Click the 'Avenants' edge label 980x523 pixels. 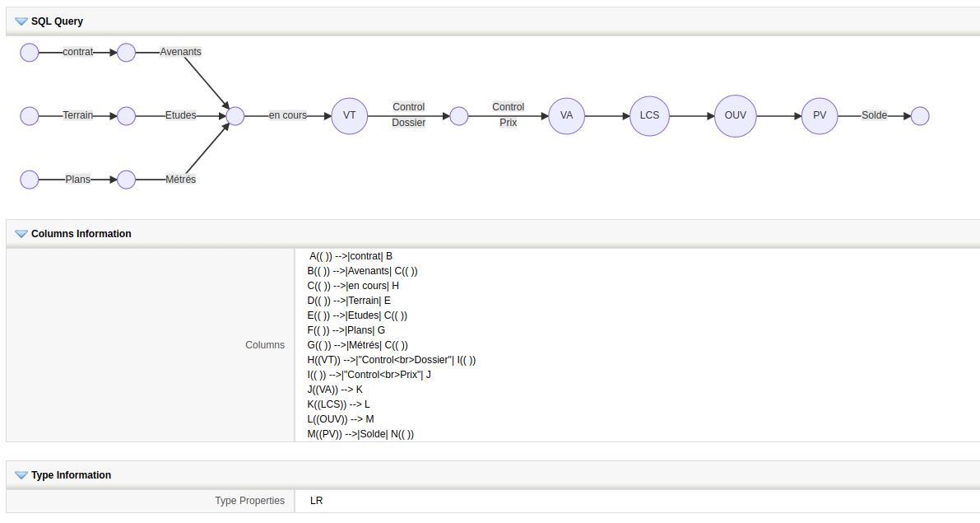[x=181, y=52]
